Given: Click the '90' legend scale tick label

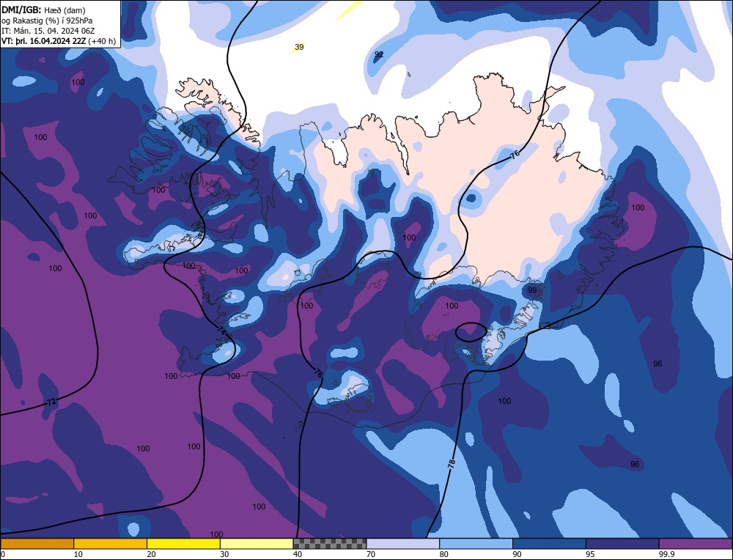Looking at the screenshot, I should (x=517, y=554).
